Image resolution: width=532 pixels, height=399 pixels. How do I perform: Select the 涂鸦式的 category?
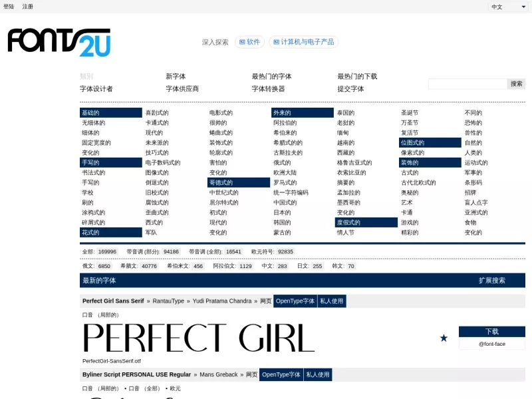pyautogui.click(x=93, y=213)
